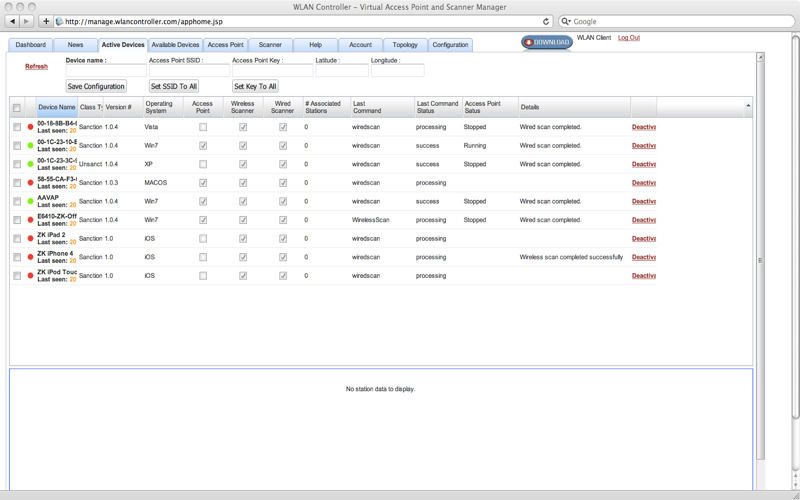Screen dimensions: 800x500
Task: Switch to the Available Devices tab
Action: tap(175, 45)
